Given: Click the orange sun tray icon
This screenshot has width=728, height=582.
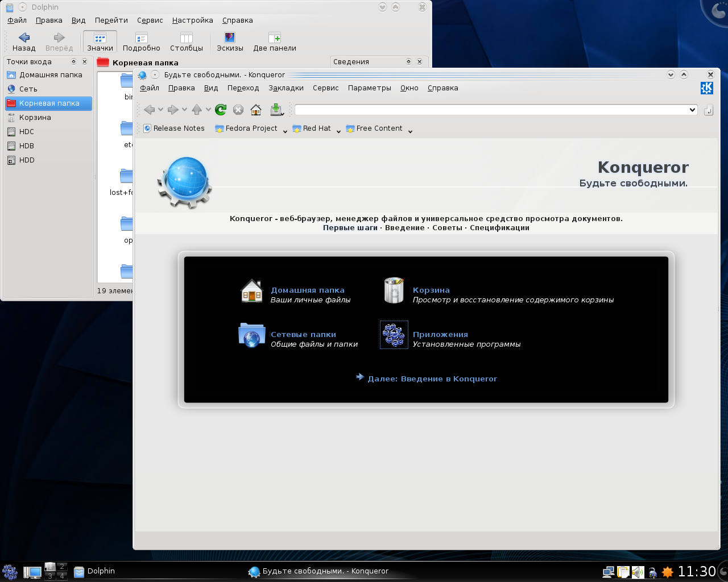Looking at the screenshot, I should [668, 572].
